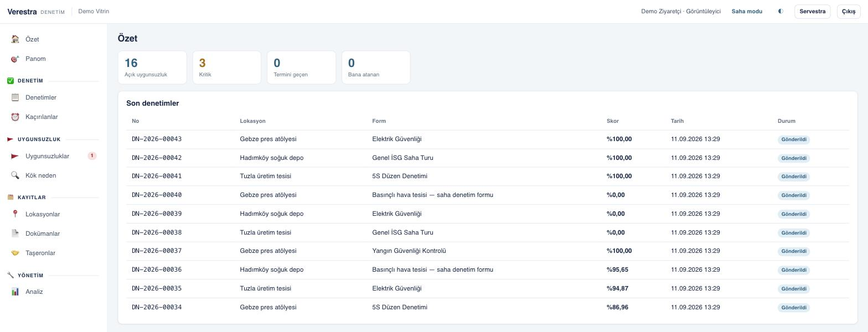Open audit DN-2026-00040

point(157,195)
